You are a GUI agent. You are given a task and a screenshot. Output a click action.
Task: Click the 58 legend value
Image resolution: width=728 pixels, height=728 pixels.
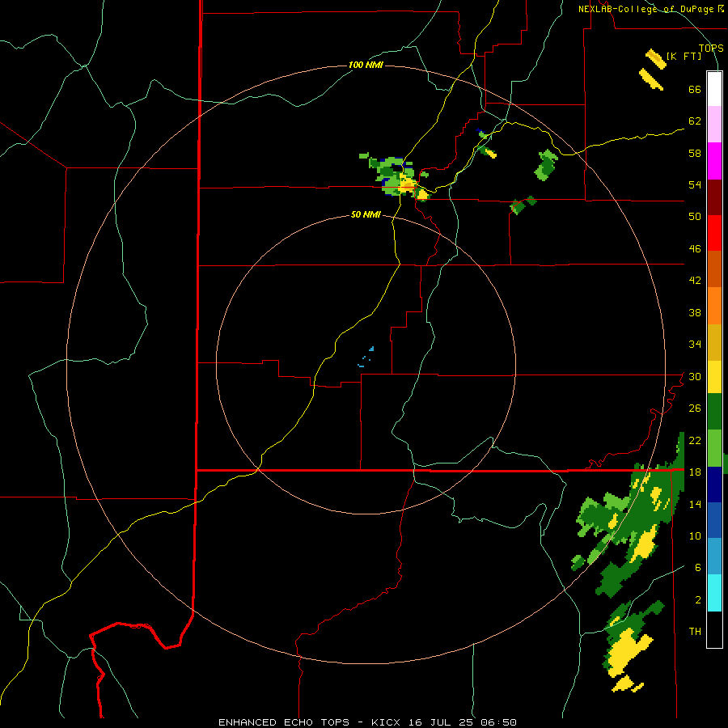[x=695, y=153]
